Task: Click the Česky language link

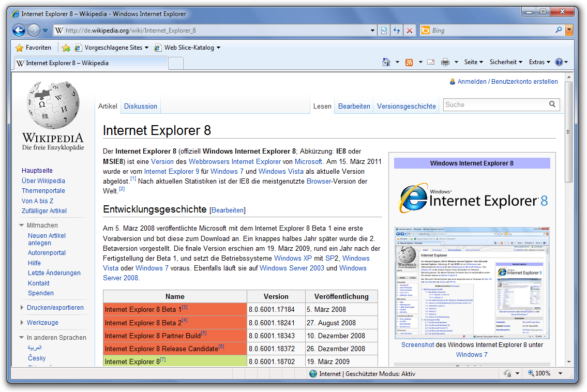Action: click(37, 358)
